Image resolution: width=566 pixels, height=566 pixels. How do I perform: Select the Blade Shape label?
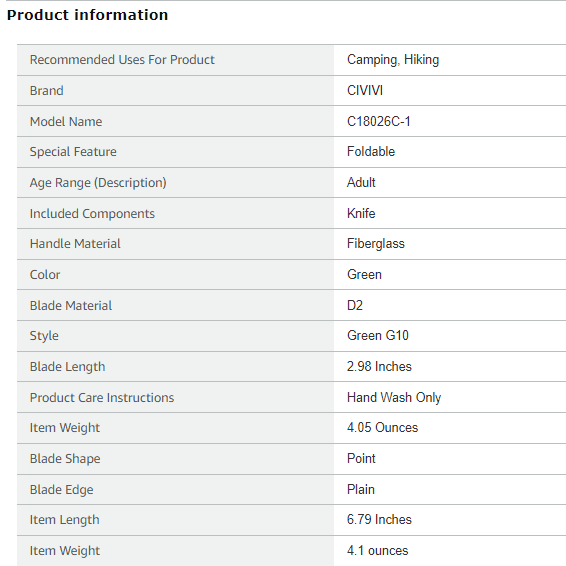coord(65,458)
